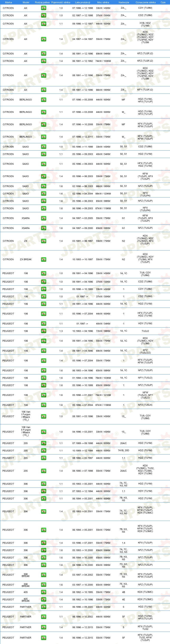This screenshot has height=644, width=170.
Task: Select petrol icon in 306 BREAK 1.4 row
Action: pyautogui.click(x=43, y=575)
